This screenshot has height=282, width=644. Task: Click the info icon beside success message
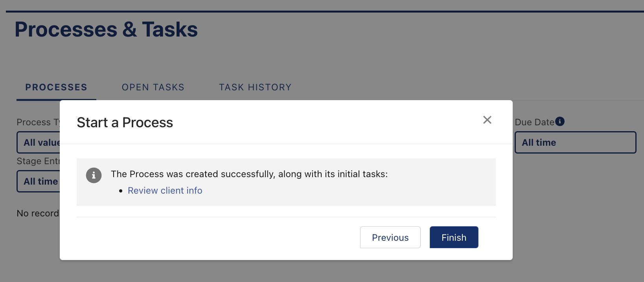pos(94,175)
